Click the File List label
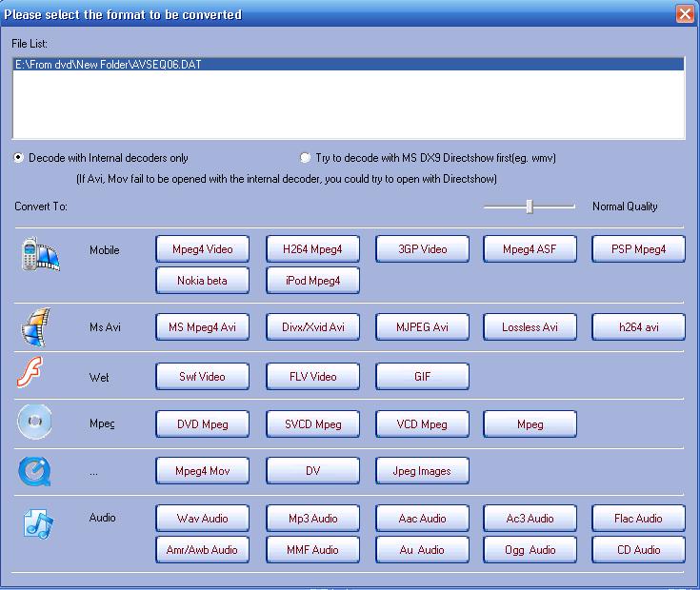The height and width of the screenshot is (590, 700). click(30, 43)
